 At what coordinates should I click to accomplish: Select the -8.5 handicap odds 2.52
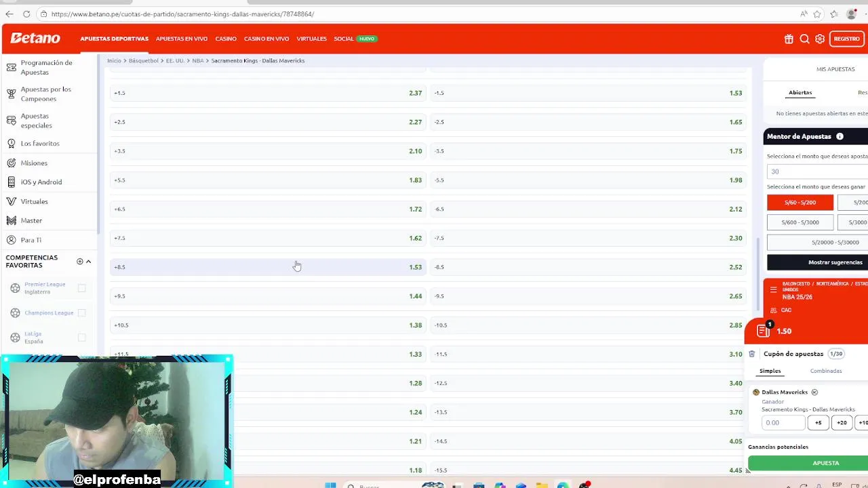pos(589,267)
